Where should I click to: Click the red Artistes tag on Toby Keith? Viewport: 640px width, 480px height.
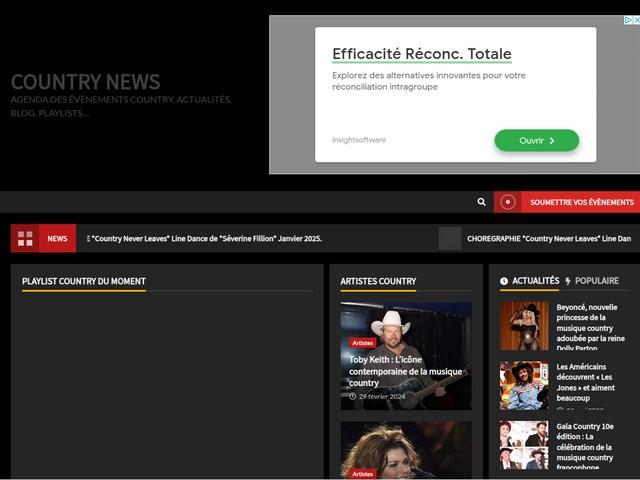[362, 343]
